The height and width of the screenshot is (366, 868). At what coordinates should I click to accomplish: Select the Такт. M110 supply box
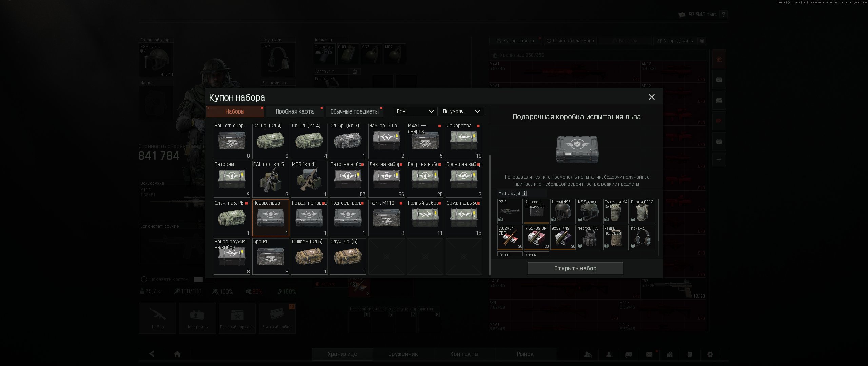(x=386, y=218)
